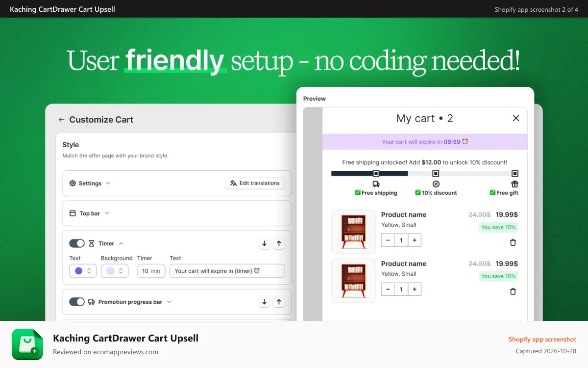The width and height of the screenshot is (588, 368).
Task: Click the My cart • 2 heading
Action: coord(425,118)
